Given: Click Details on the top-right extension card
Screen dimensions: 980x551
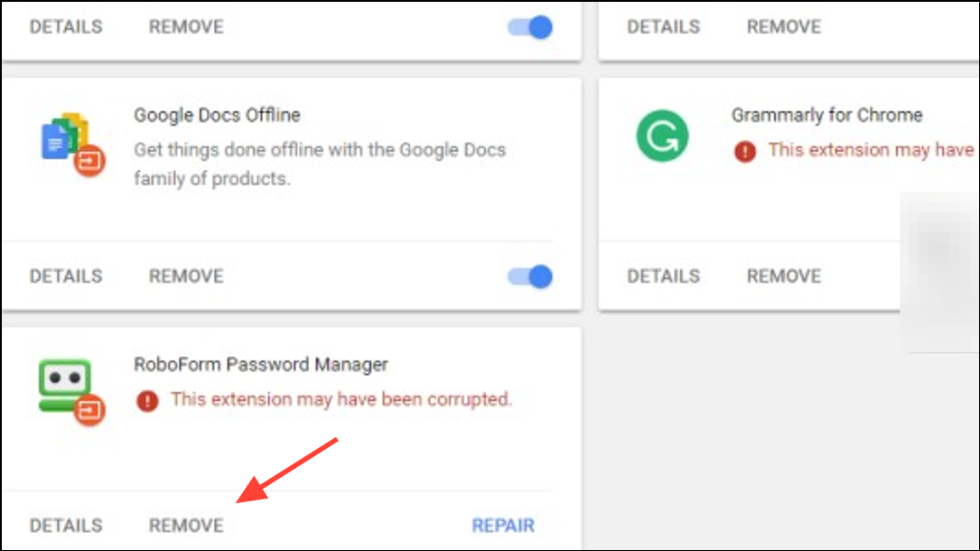Looking at the screenshot, I should (x=664, y=27).
